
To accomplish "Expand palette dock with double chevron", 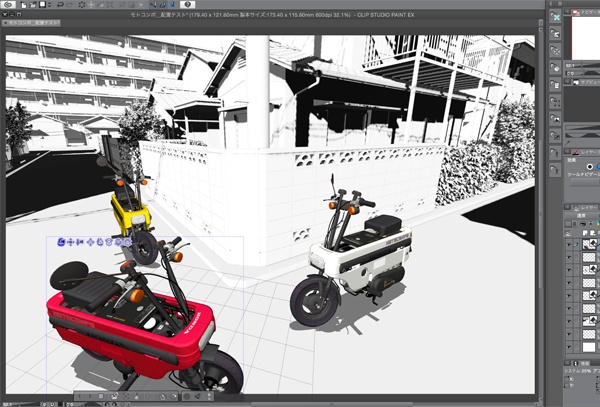I will tap(559, 3).
